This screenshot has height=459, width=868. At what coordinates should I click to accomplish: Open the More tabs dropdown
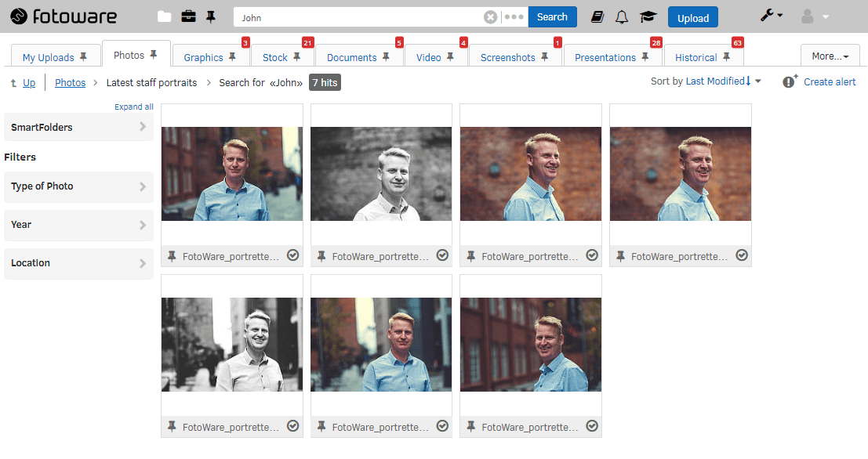pos(830,56)
